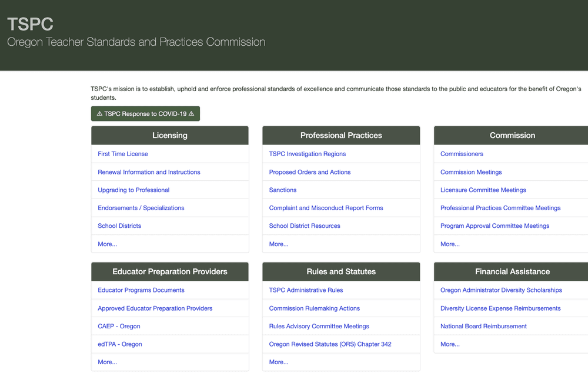Open TSPC Administrative Rules
The image size is (588, 380).
306,290
